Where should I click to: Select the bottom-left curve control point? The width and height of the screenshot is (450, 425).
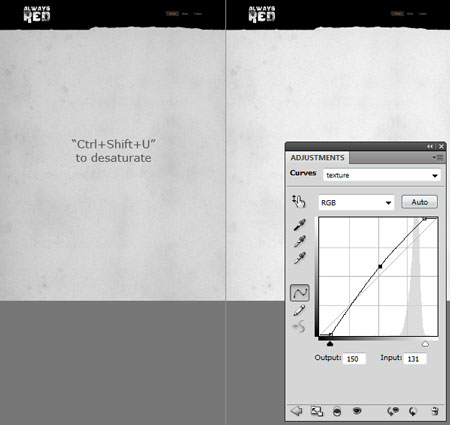[x=330, y=335]
